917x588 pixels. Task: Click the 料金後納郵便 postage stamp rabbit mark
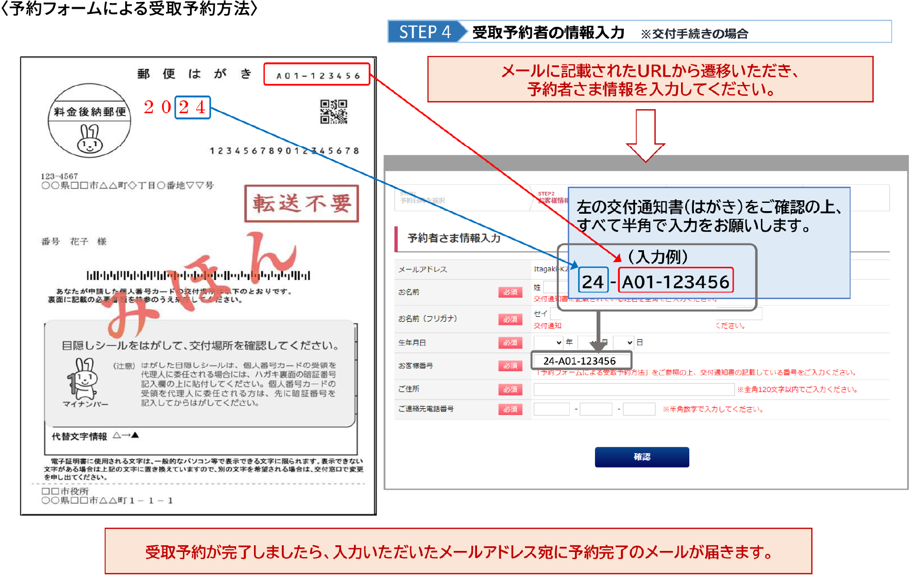[90, 120]
